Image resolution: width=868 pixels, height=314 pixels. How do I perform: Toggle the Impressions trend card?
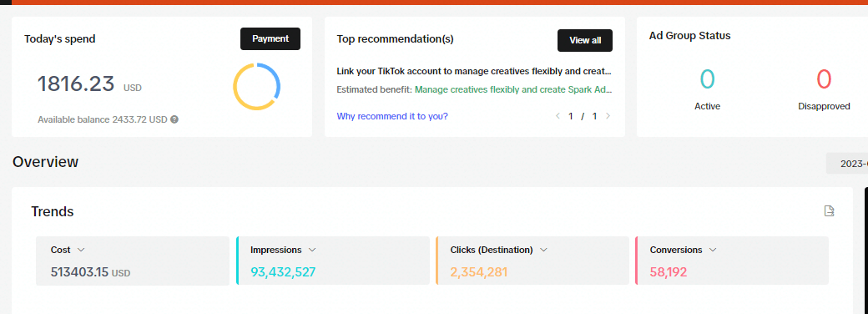coord(333,261)
